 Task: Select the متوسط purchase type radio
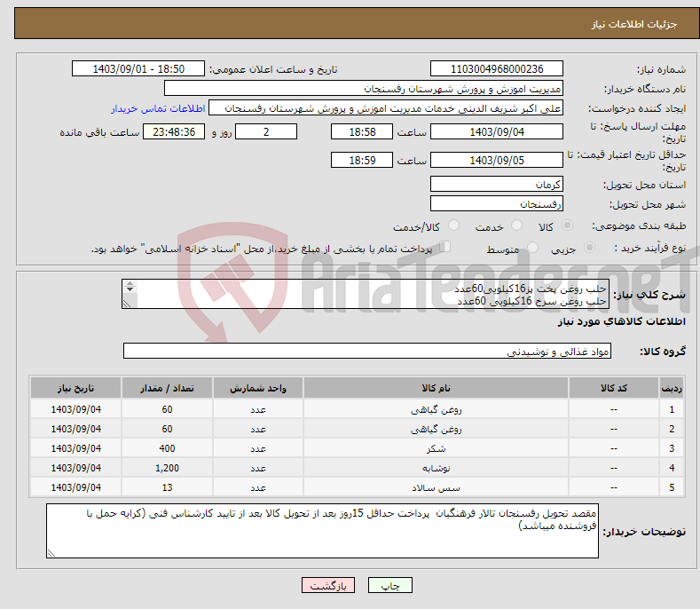[532, 247]
